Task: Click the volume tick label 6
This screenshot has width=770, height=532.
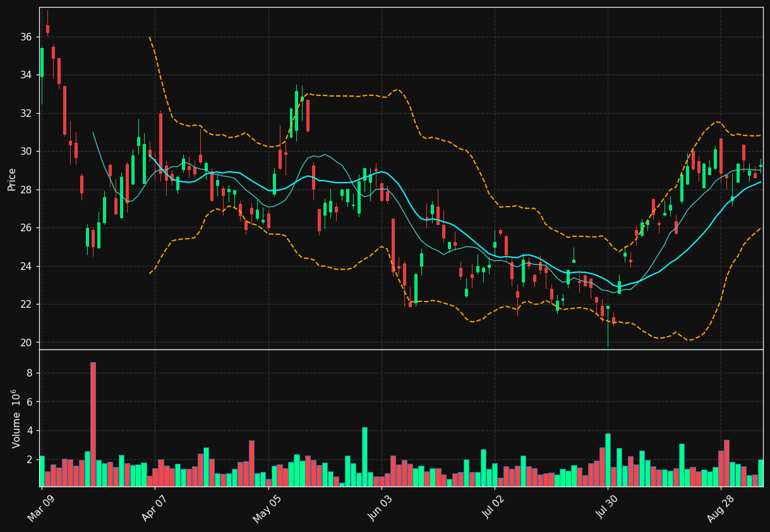Action: 29,402
